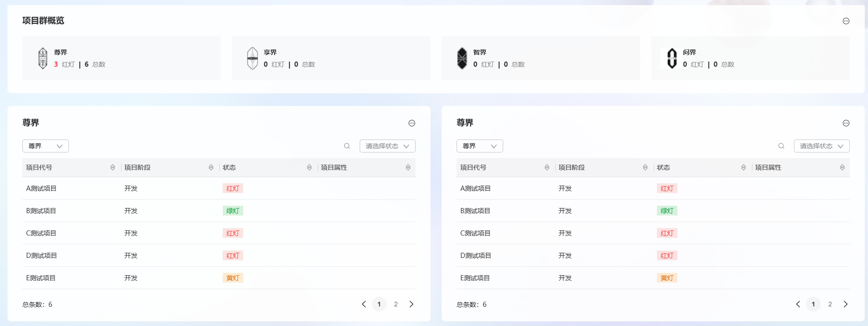
Task: Open the more-options icon in 项目群概览 panel
Action: click(846, 21)
